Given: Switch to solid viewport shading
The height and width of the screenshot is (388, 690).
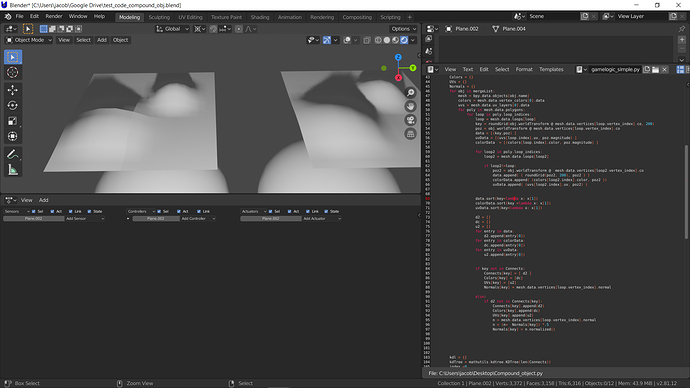Looking at the screenshot, I should 387,40.
